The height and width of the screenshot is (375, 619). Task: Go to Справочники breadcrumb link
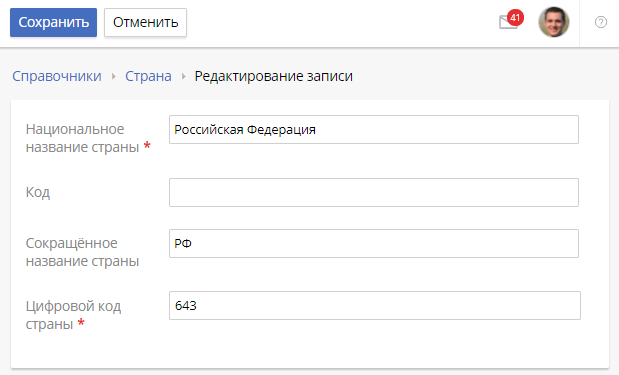pos(57,76)
